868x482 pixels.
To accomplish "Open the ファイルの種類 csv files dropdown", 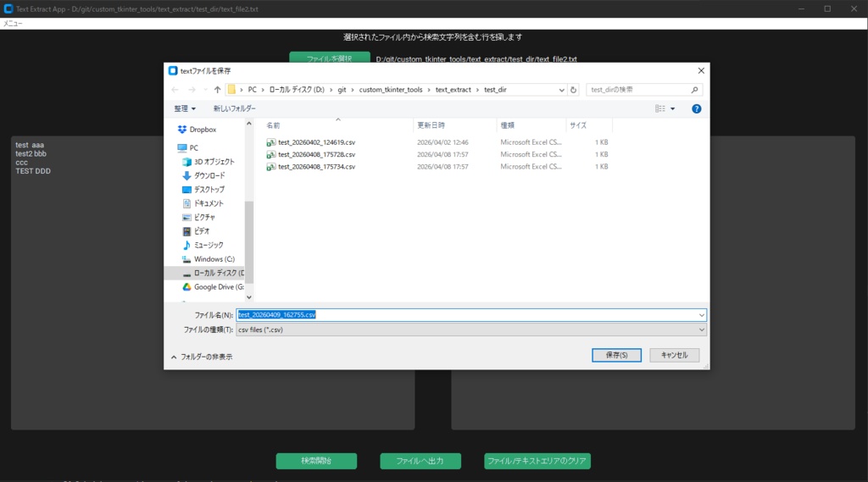I will [471, 330].
